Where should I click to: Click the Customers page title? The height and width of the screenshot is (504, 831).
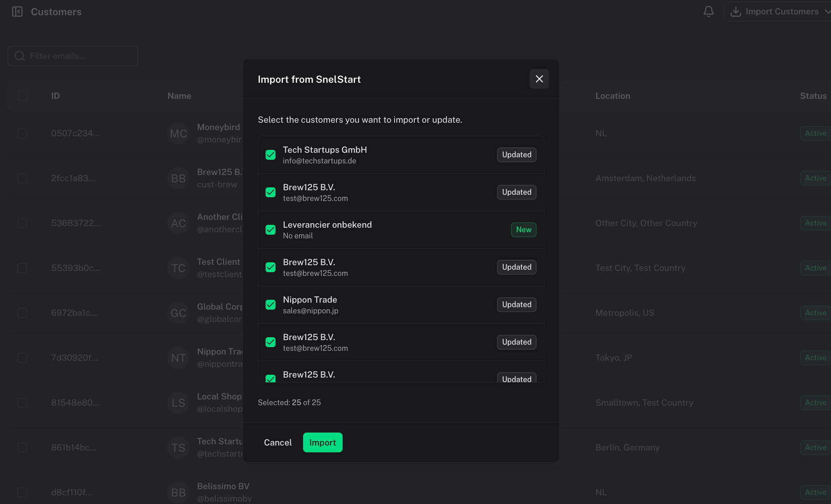[56, 12]
